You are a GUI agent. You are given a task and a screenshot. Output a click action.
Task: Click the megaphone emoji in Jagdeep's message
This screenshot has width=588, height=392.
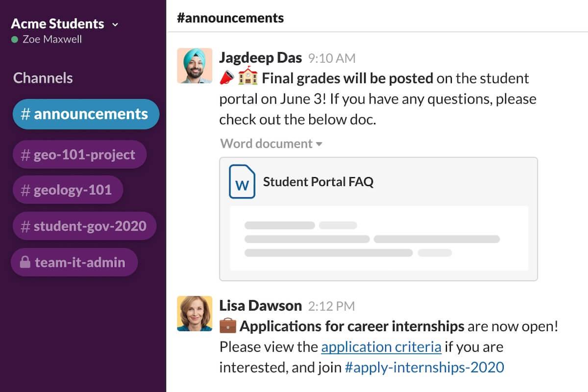(x=227, y=78)
